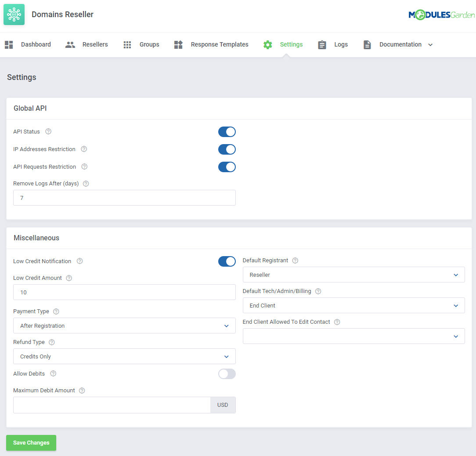Click help icon beside Maximum Debit Amount
This screenshot has width=476, height=456.
pyautogui.click(x=82, y=391)
